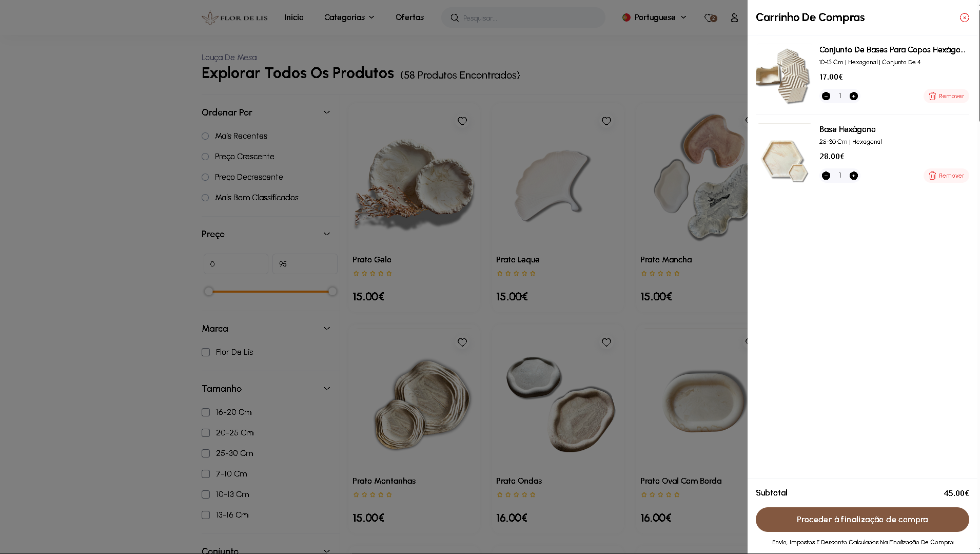Increase quantity of Base Hexágono
The height and width of the screenshot is (554, 980).
[x=853, y=176]
